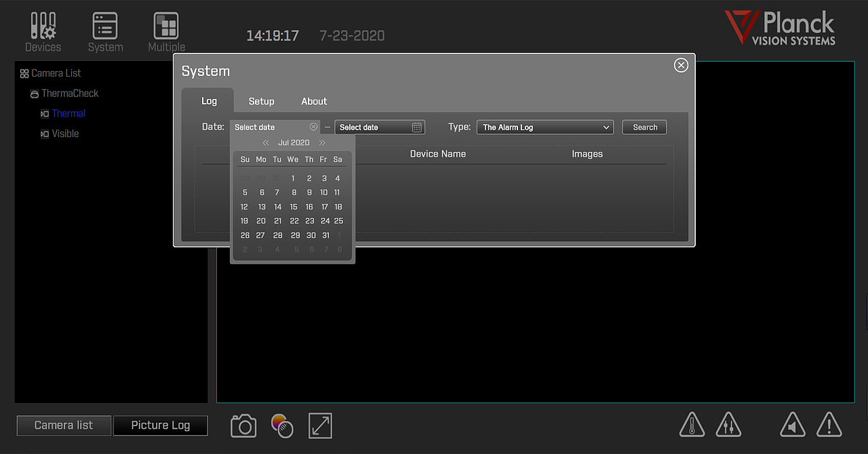Pick July 1 in the calendar
The image size is (868, 454).
[293, 179]
